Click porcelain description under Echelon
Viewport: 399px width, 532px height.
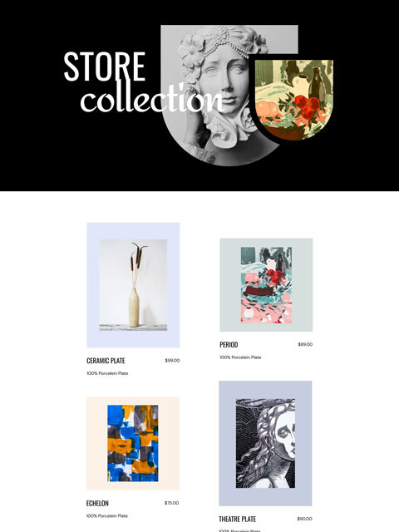pyautogui.click(x=107, y=515)
